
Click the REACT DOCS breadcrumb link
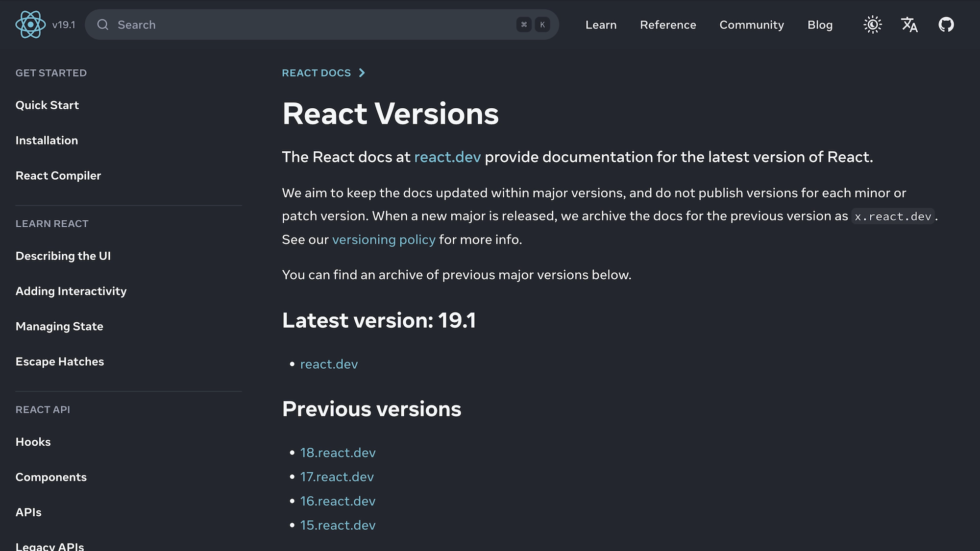(x=316, y=73)
